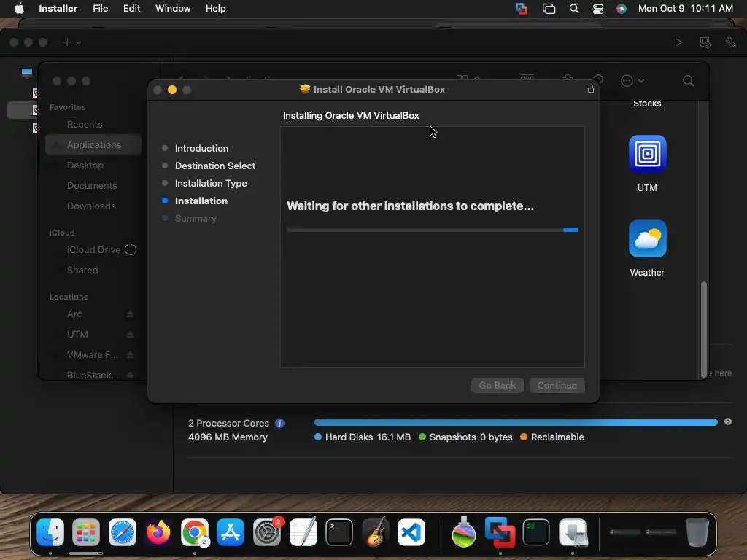
Task: Open TextEdit from the Dock
Action: [x=303, y=532]
